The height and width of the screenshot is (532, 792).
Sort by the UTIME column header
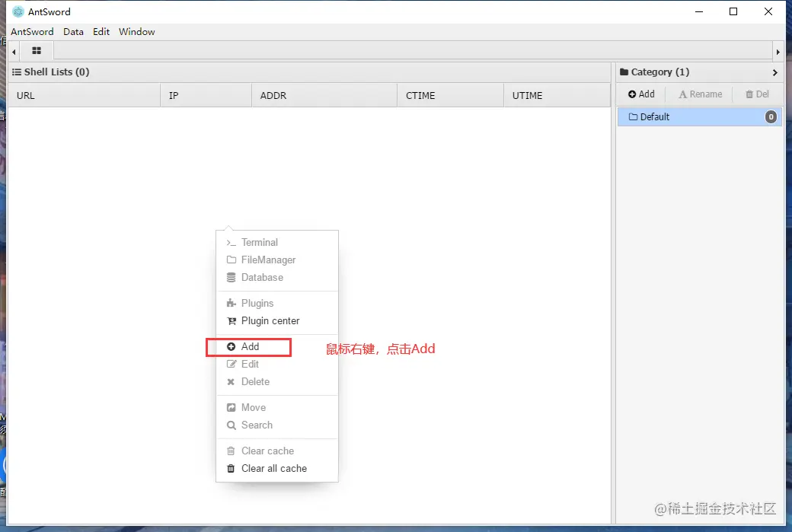tap(557, 95)
